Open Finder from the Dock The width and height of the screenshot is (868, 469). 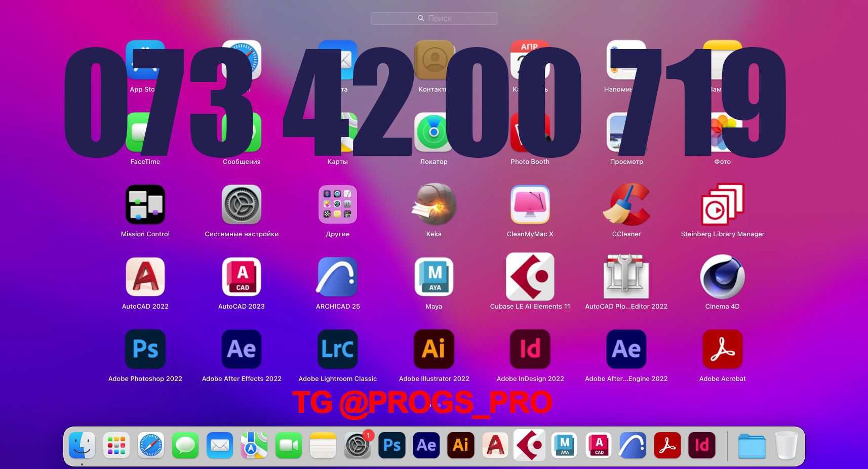(x=82, y=445)
